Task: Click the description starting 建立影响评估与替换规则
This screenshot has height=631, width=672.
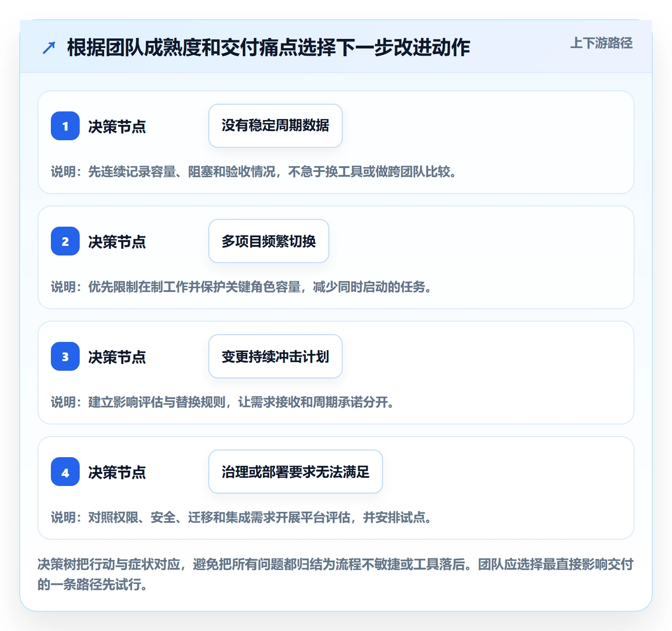Action: 223,402
